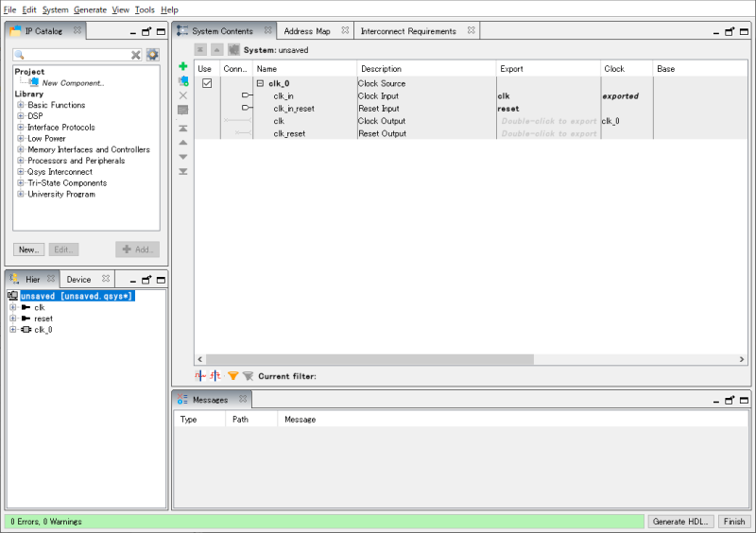
Task: Close the Messages tab
Action: click(243, 399)
